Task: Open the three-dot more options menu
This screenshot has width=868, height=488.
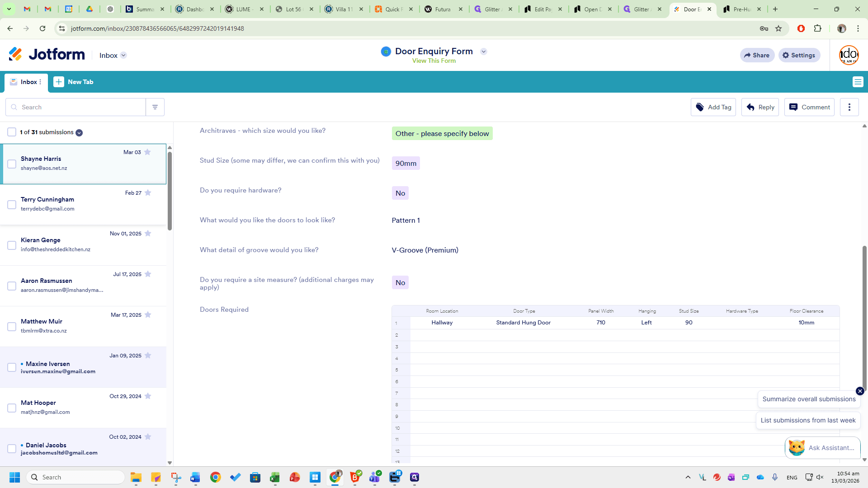Action: (849, 107)
